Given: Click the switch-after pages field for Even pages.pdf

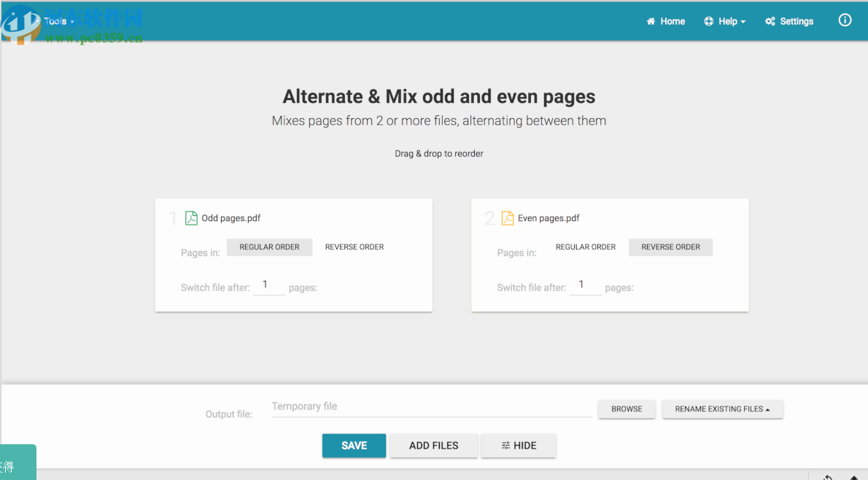Looking at the screenshot, I should [x=585, y=286].
